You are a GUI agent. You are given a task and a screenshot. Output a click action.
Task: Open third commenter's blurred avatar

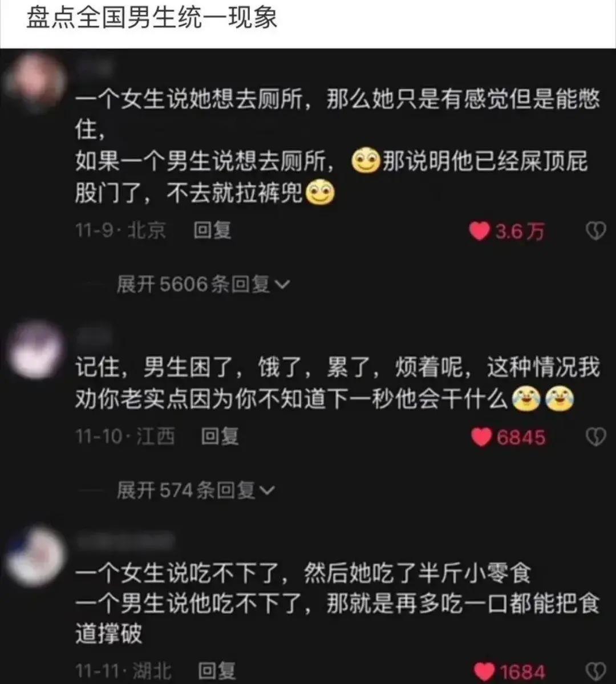click(x=36, y=555)
